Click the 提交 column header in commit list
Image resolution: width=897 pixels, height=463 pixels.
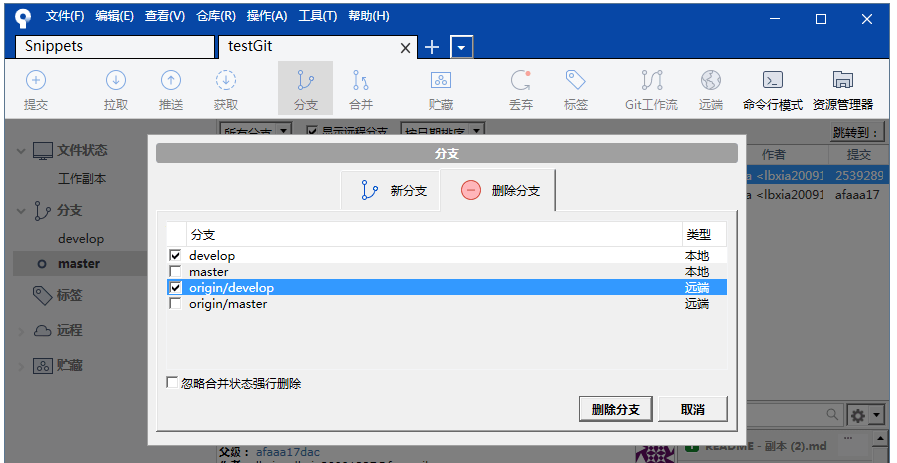(858, 155)
